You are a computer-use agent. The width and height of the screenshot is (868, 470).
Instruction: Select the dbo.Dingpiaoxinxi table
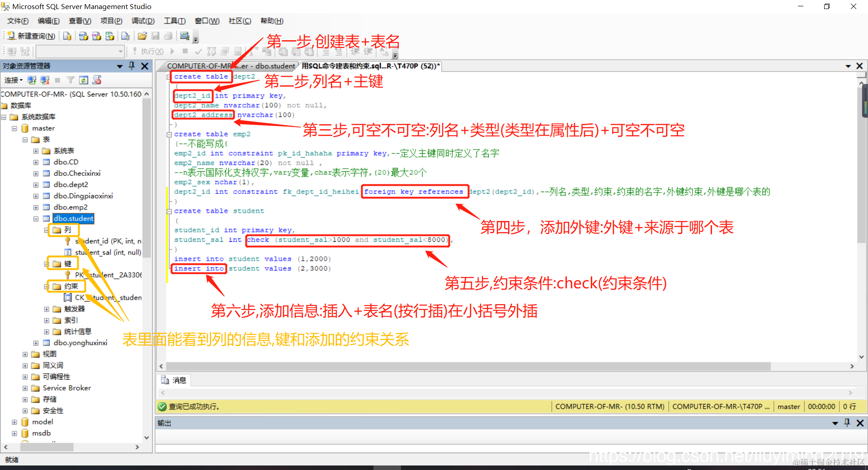point(83,196)
